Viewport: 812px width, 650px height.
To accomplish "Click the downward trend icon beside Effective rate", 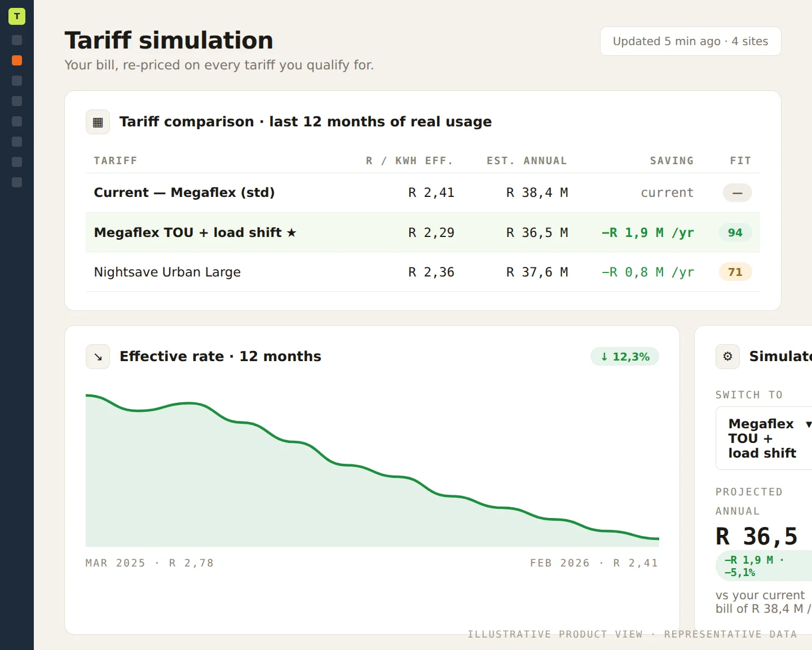I will click(98, 357).
